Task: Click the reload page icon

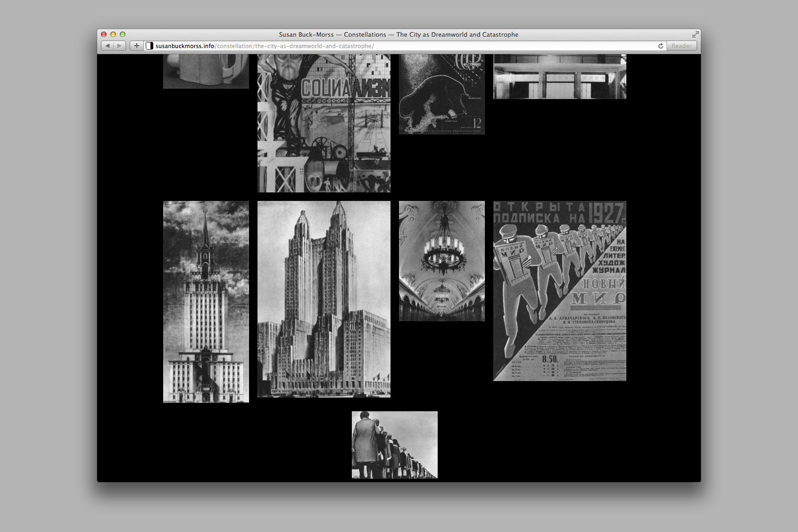Action: 660,46
